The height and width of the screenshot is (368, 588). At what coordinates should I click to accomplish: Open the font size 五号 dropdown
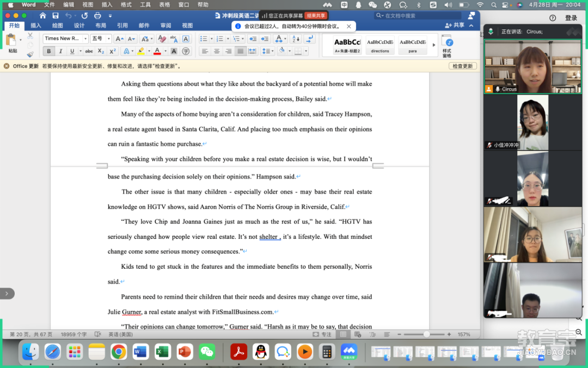click(109, 39)
